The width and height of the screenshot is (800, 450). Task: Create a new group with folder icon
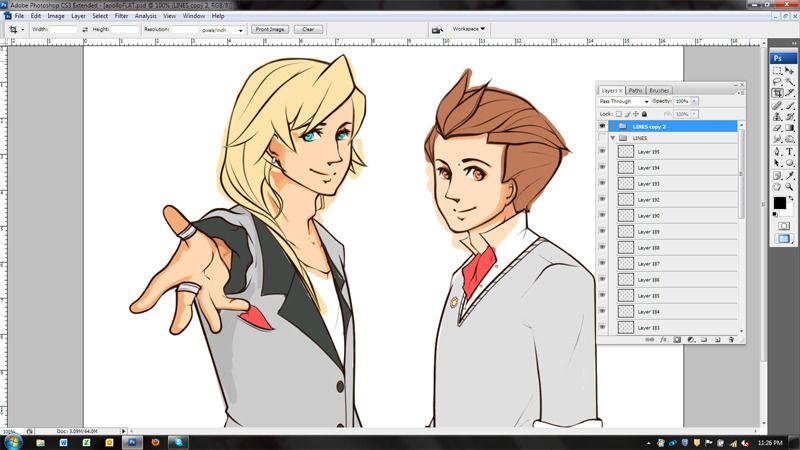pyautogui.click(x=704, y=339)
